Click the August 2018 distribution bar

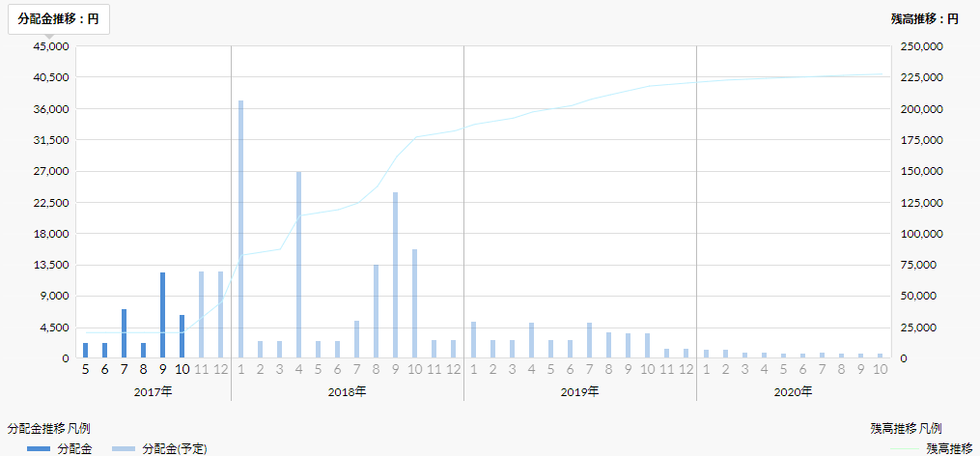(377, 311)
